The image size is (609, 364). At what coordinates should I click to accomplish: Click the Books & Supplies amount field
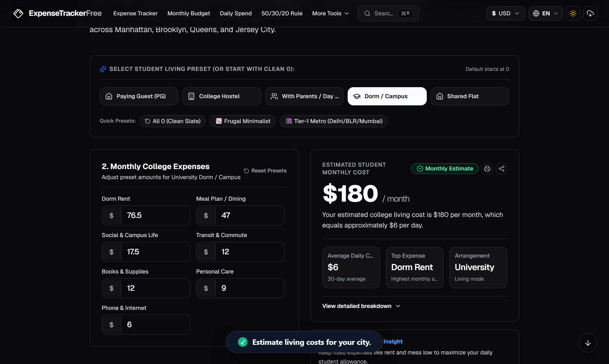[x=146, y=288]
